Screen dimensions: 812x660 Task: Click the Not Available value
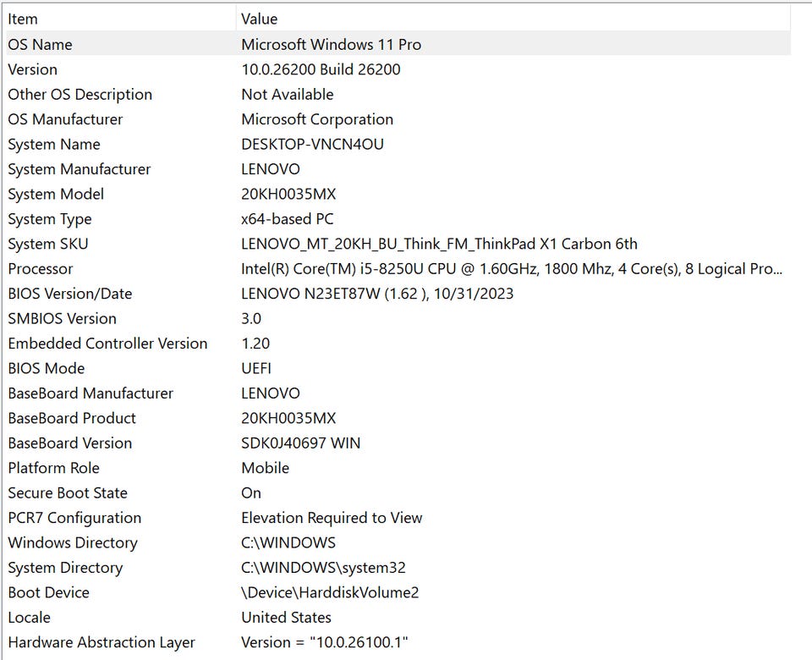pos(288,94)
